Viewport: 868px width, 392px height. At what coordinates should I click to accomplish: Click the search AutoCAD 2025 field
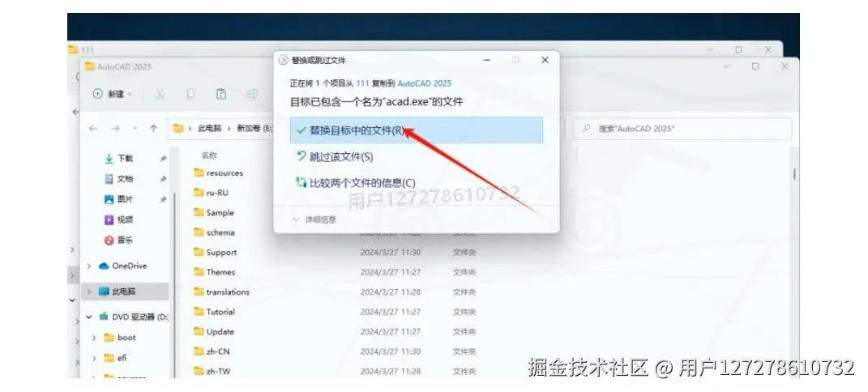(x=682, y=128)
